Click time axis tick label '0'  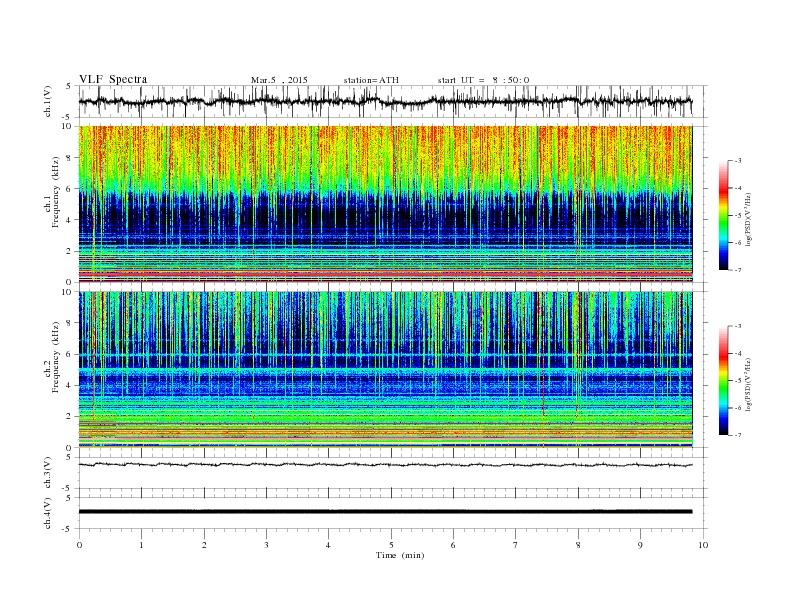point(79,545)
